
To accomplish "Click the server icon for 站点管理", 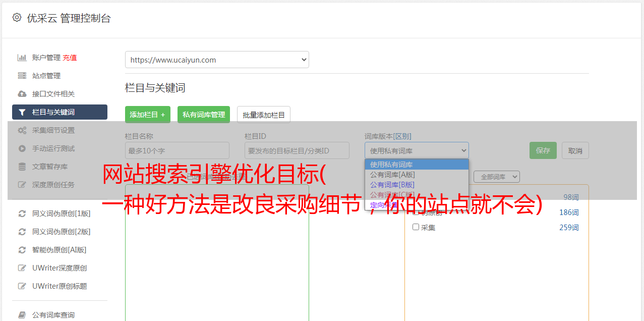I will (22, 76).
